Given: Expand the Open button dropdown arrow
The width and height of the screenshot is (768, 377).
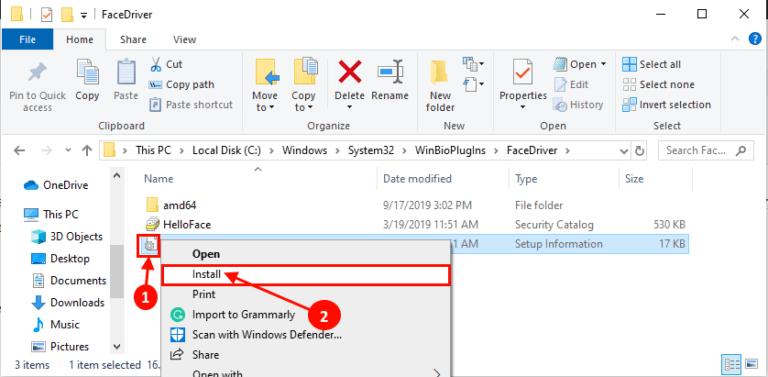Looking at the screenshot, I should coord(603,64).
